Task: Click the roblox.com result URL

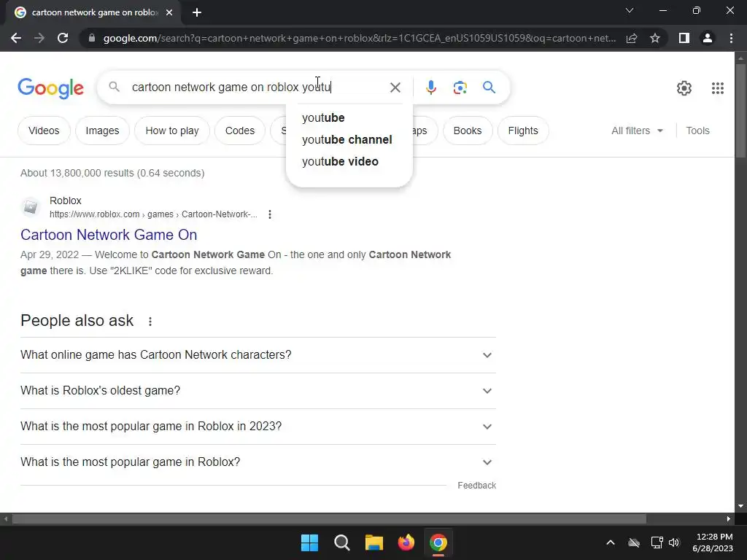Action: point(153,214)
